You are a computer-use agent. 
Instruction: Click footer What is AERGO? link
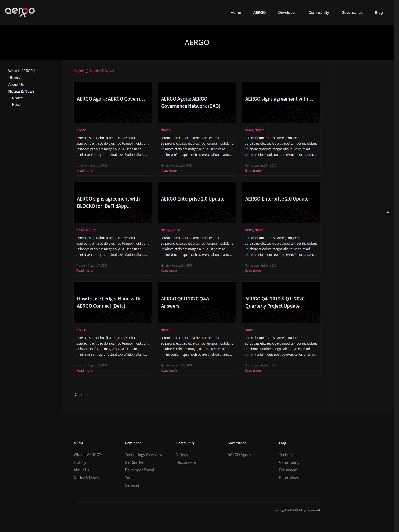coord(87,455)
